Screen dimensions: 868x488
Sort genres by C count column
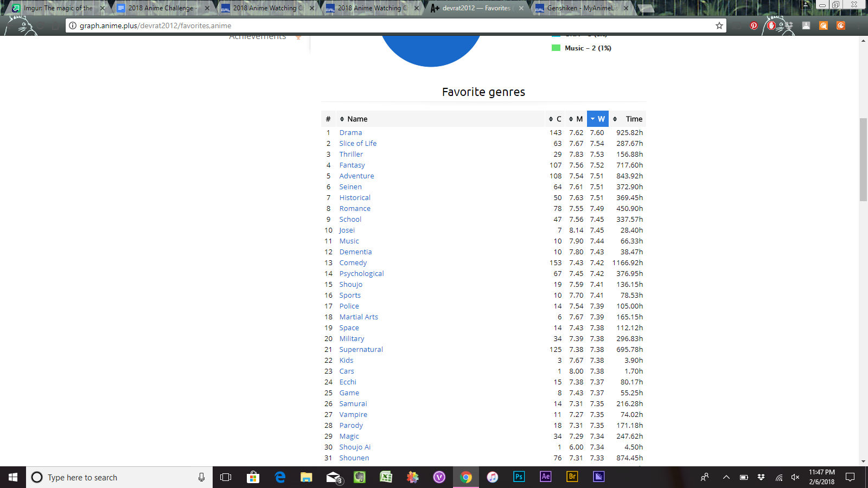[x=555, y=119]
